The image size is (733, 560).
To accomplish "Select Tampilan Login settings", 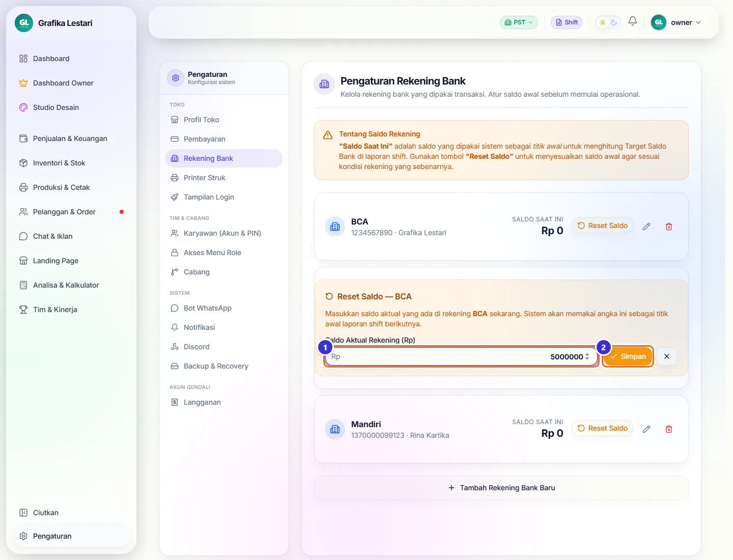I will [x=224, y=197].
